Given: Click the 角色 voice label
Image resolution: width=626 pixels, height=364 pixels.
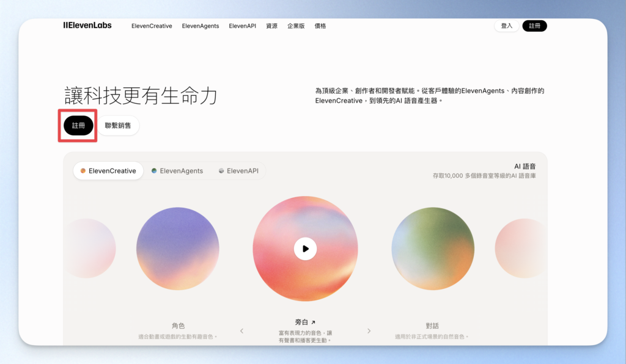Looking at the screenshot, I should [x=178, y=326].
